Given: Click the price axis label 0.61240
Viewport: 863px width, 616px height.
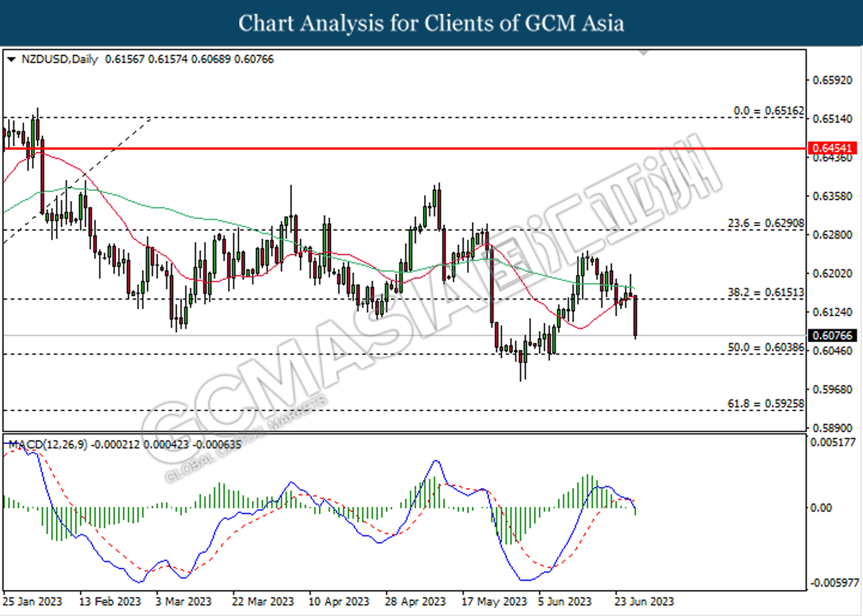Looking at the screenshot, I should coord(833,312).
